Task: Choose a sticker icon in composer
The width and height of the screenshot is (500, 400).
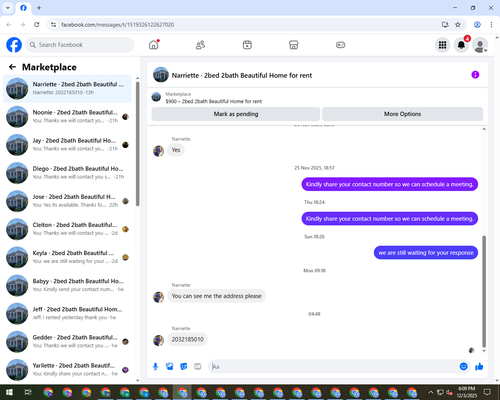Action: [x=184, y=367]
